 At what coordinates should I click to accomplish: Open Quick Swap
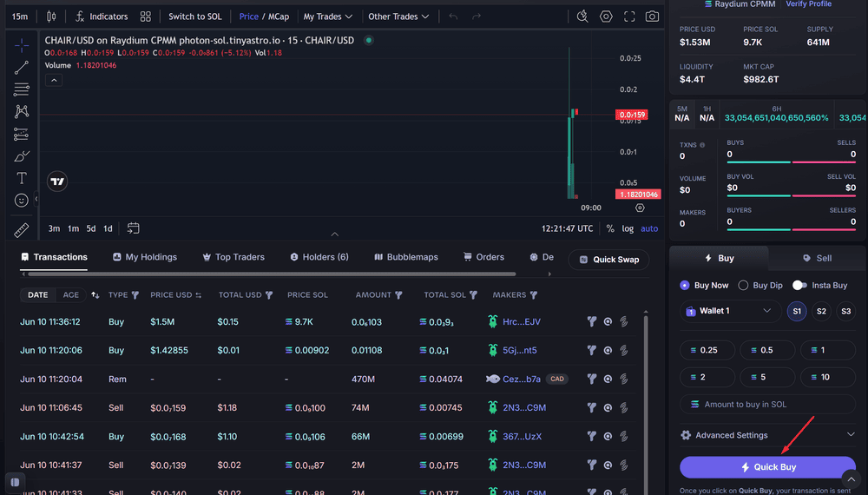coord(609,260)
